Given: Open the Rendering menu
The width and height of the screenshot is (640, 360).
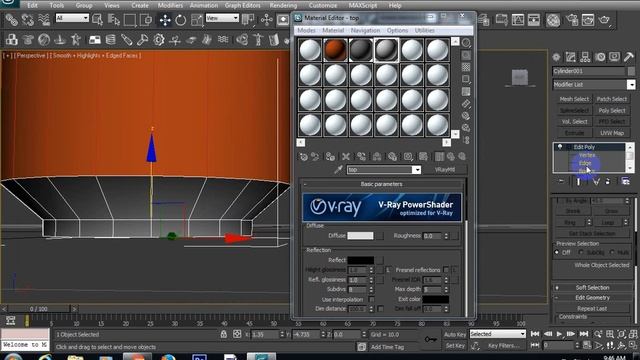Looking at the screenshot, I should [x=283, y=5].
